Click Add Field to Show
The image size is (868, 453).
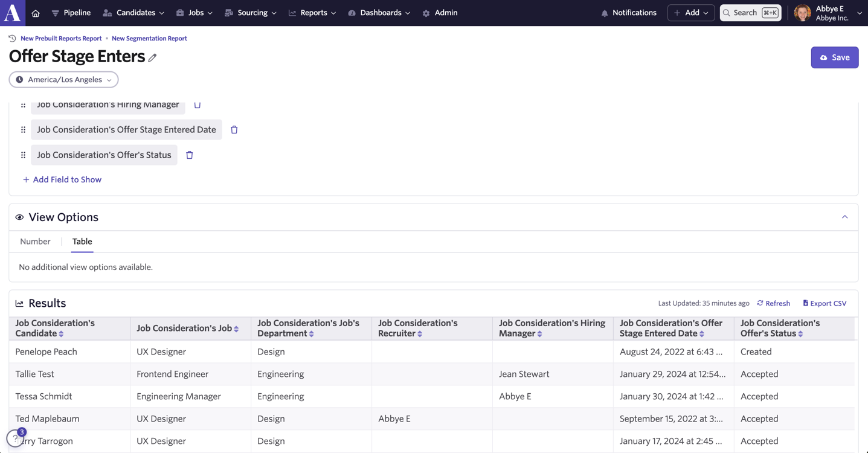(62, 179)
